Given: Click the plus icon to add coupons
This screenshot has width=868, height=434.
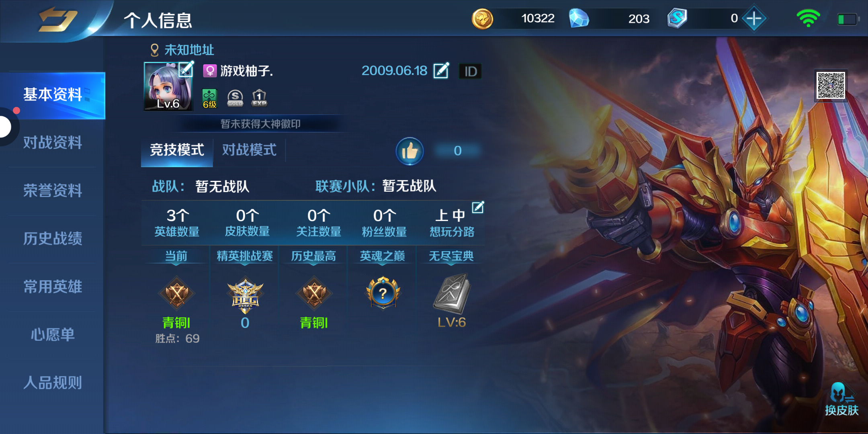Looking at the screenshot, I should coord(754,18).
